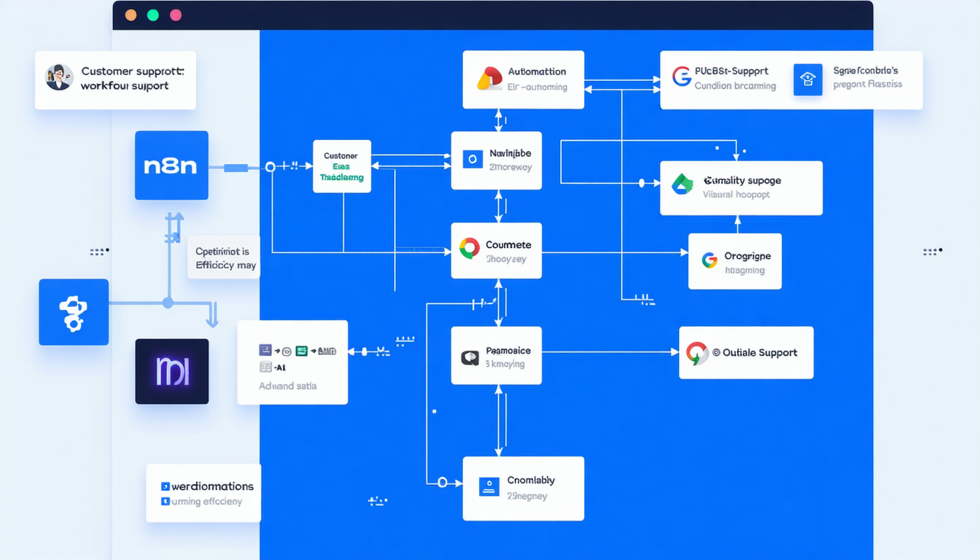This screenshot has height=560, width=980.
Task: Click the Google G icon beside PUcBSt-Support
Action: 682,77
